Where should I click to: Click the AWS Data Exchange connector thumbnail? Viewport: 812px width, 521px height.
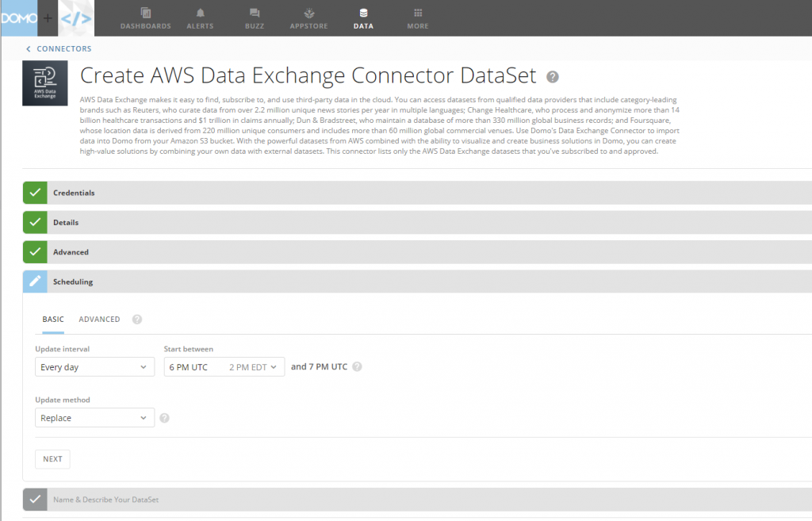pyautogui.click(x=44, y=82)
